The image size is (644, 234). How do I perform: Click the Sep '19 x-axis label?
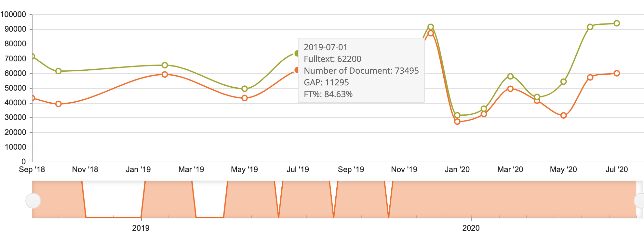coord(351,169)
